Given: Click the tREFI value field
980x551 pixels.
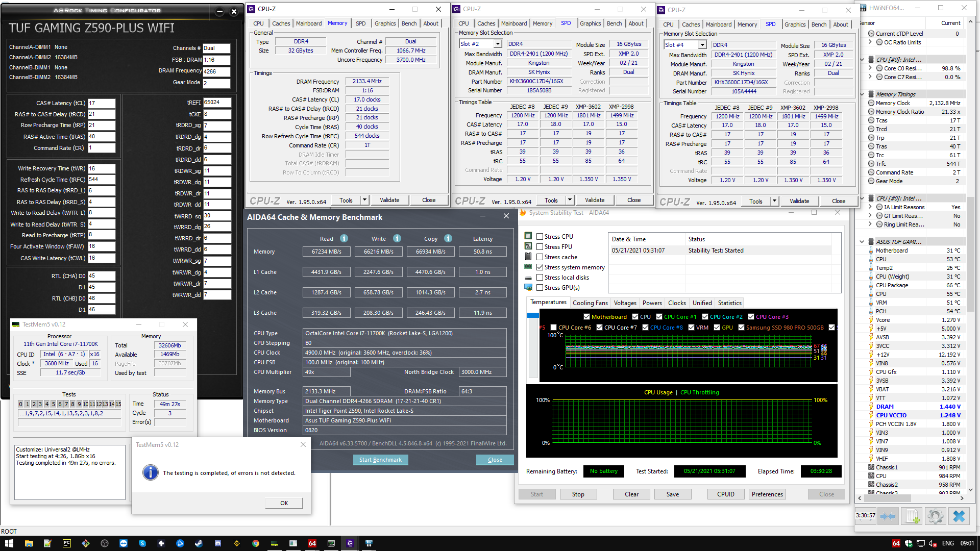Looking at the screenshot, I should click(216, 103).
